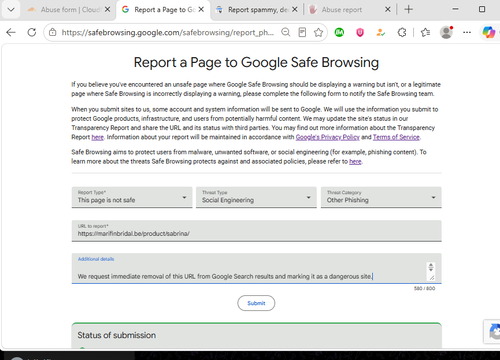Open the browser extensions puzzle icon
The image size is (500, 360).
(402, 32)
